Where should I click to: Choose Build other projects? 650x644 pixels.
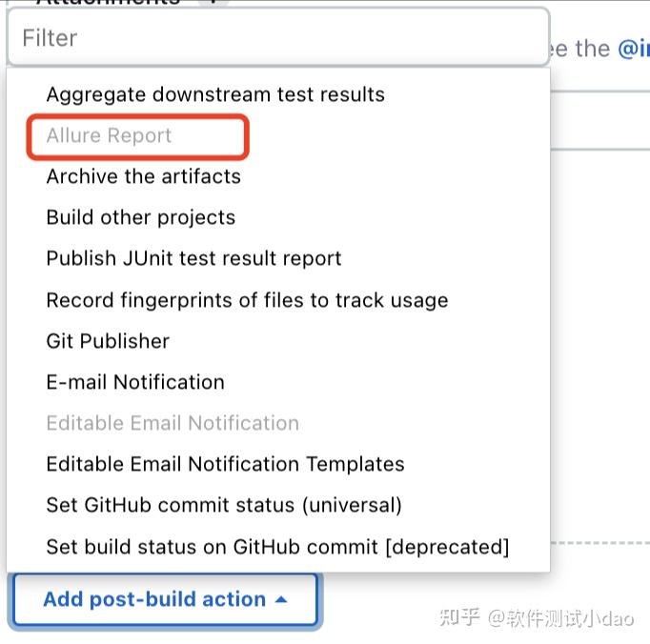[140, 217]
